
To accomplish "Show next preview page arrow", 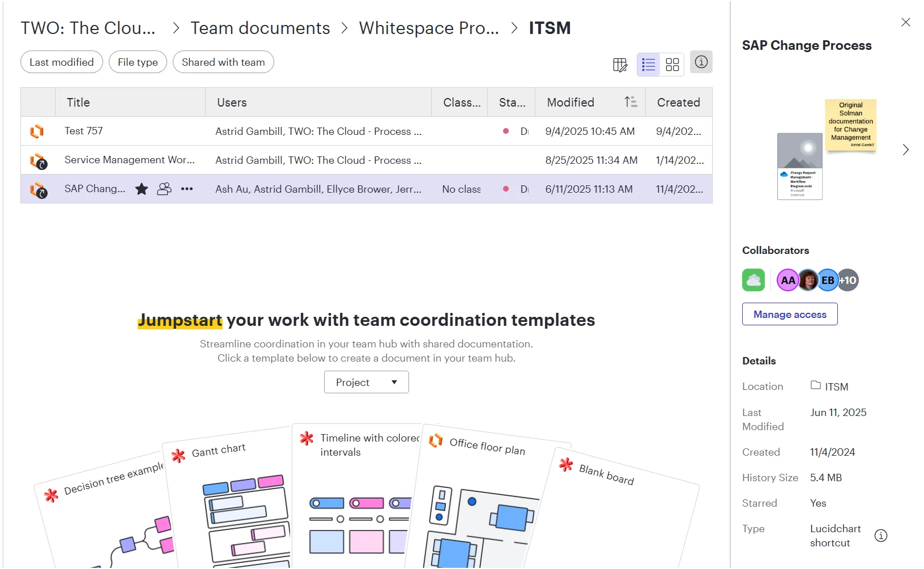I will pos(906,150).
